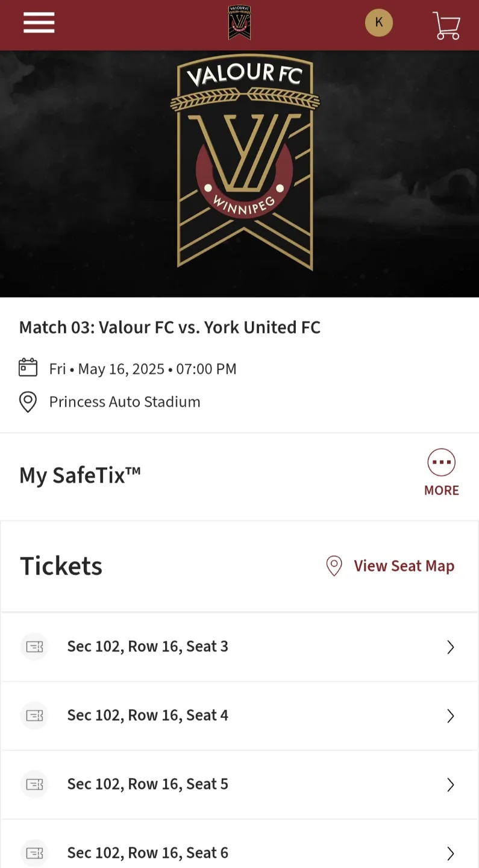Open the hamburger navigation menu
Screen dimensions: 479x868
coord(39,23)
